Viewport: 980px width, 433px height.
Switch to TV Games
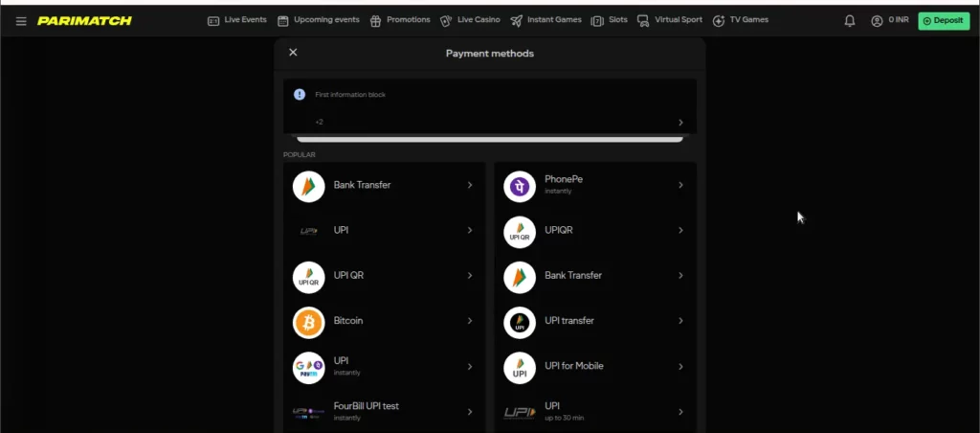tap(741, 20)
